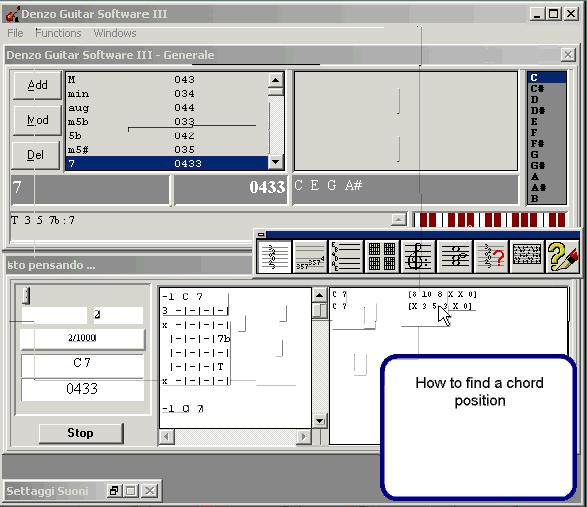Select the min 034 chord type
Viewport: 587px width, 507px height.
click(167, 94)
